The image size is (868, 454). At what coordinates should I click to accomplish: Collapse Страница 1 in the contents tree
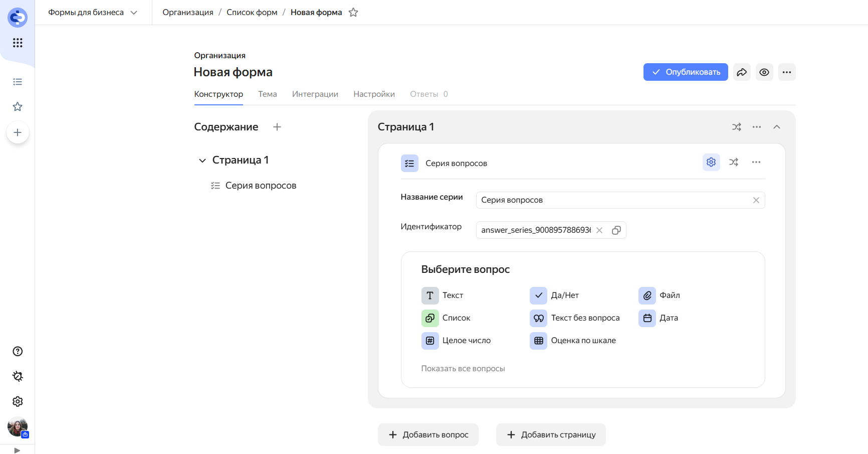click(202, 161)
